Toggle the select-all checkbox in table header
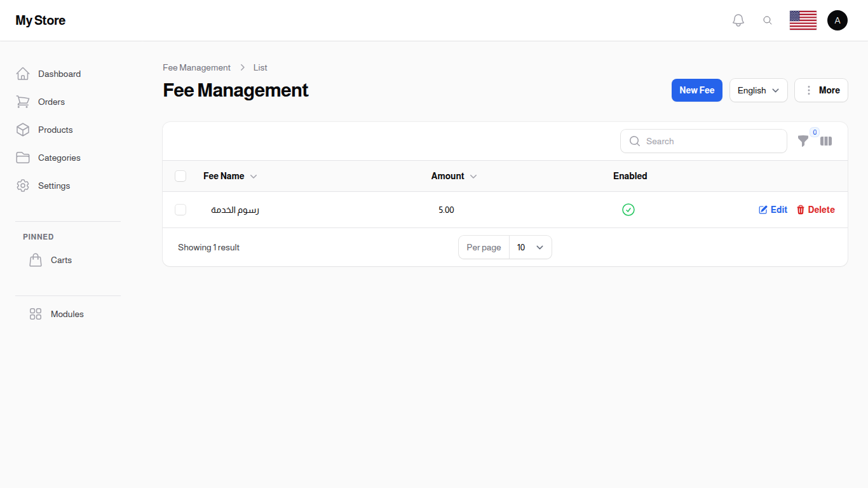The width and height of the screenshot is (868, 488). pyautogui.click(x=180, y=176)
